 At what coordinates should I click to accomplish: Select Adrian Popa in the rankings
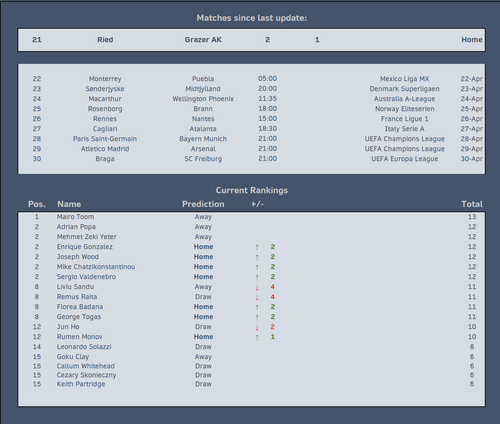(76, 227)
